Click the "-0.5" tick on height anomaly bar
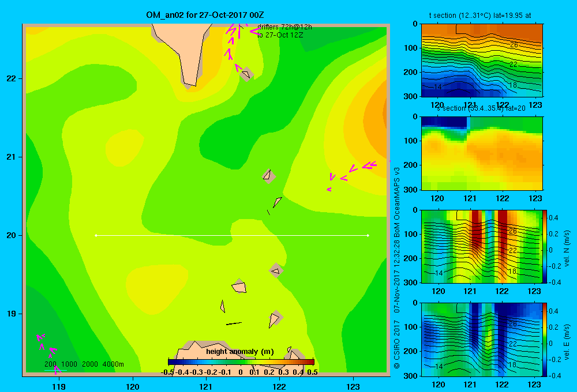Screen dimensions: 577x392 pos(167,372)
